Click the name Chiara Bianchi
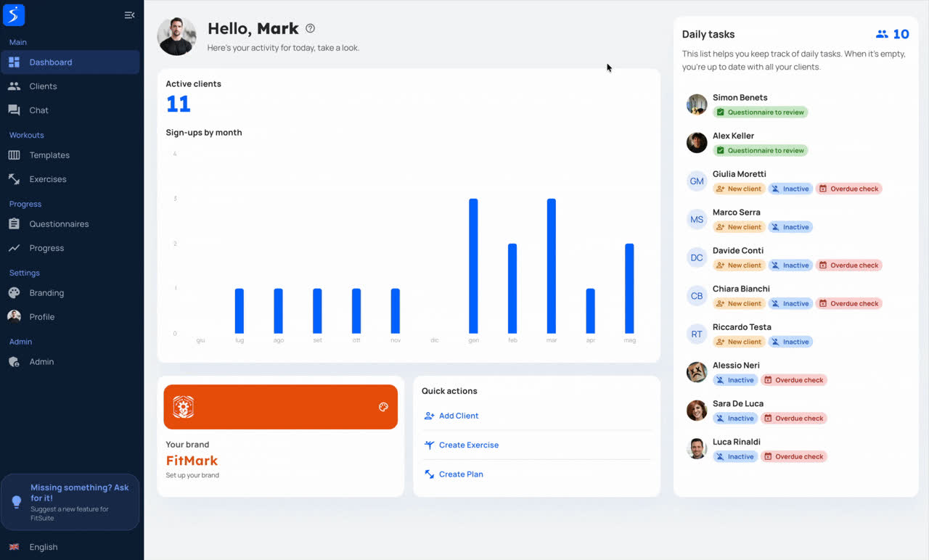Viewport: 929px width, 560px height. (x=741, y=289)
